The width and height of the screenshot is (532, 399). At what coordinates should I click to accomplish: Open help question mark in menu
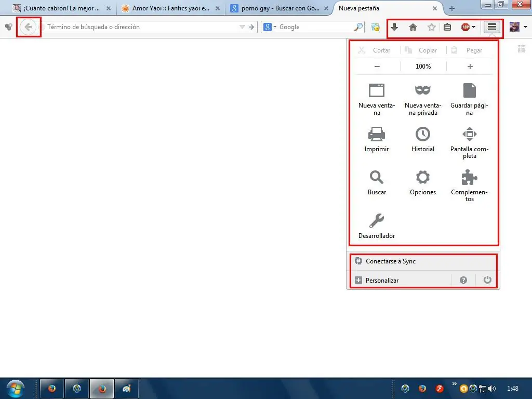(x=463, y=280)
